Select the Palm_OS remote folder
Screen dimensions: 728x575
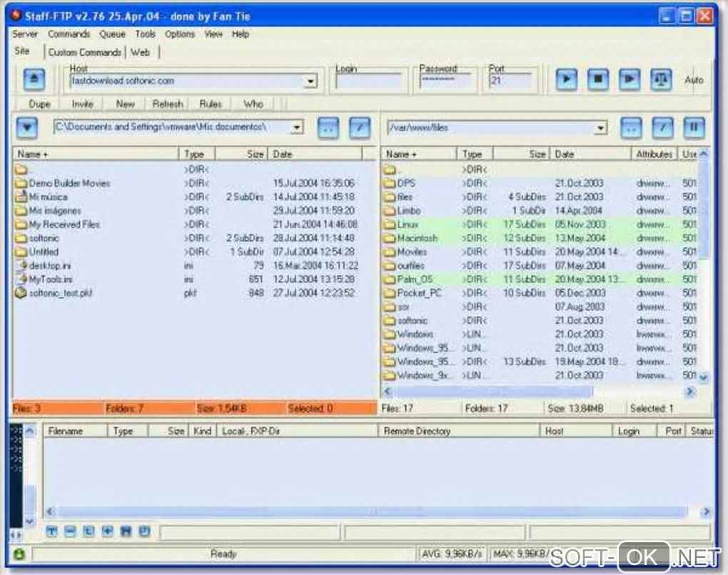click(x=415, y=280)
